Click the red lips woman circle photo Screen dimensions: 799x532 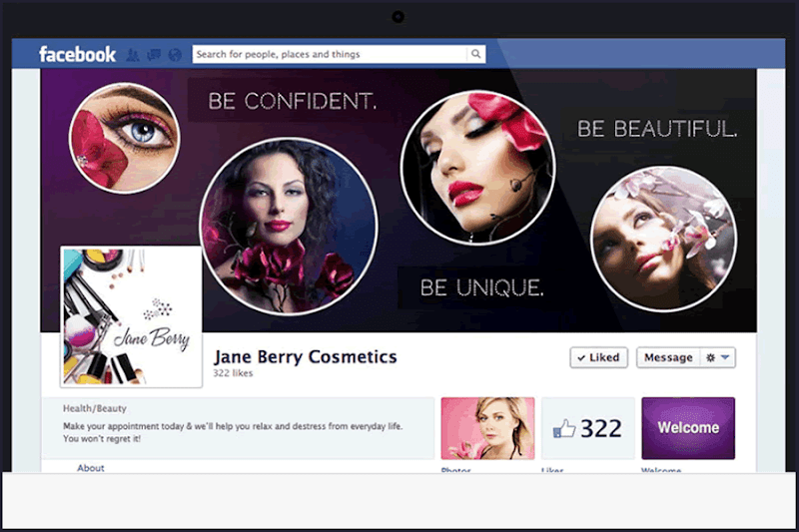pyautogui.click(x=478, y=168)
